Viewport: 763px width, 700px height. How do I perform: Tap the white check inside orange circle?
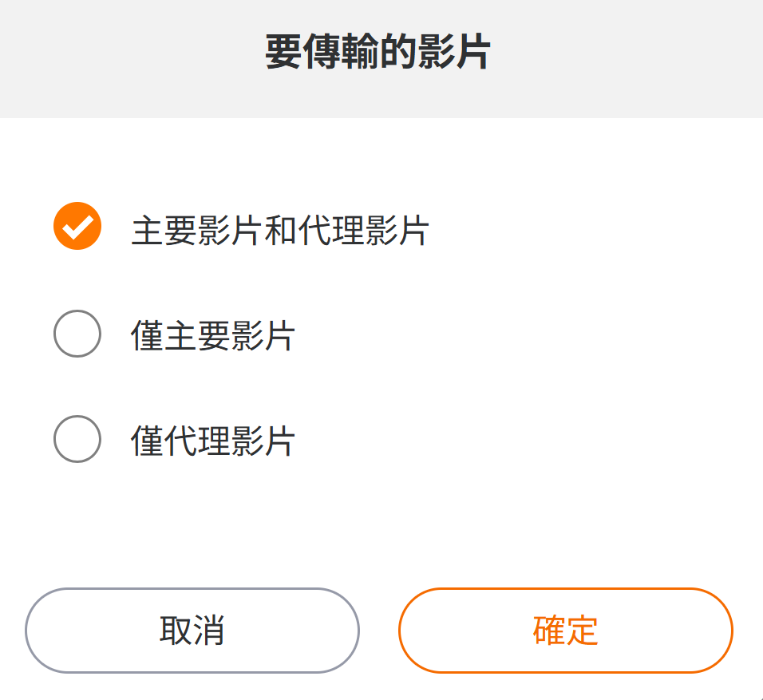tap(77, 227)
